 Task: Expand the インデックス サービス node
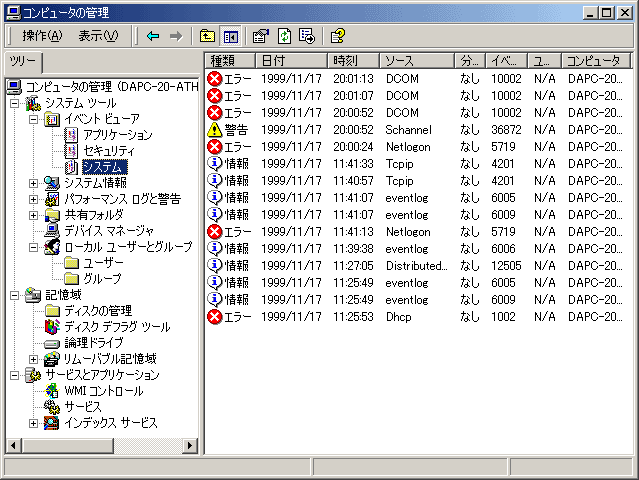click(x=33, y=423)
